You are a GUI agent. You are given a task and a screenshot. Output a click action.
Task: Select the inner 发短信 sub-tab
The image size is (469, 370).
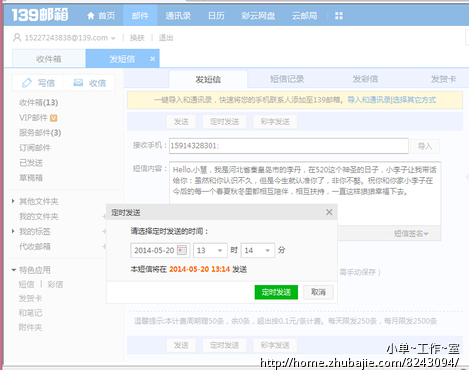208,79
